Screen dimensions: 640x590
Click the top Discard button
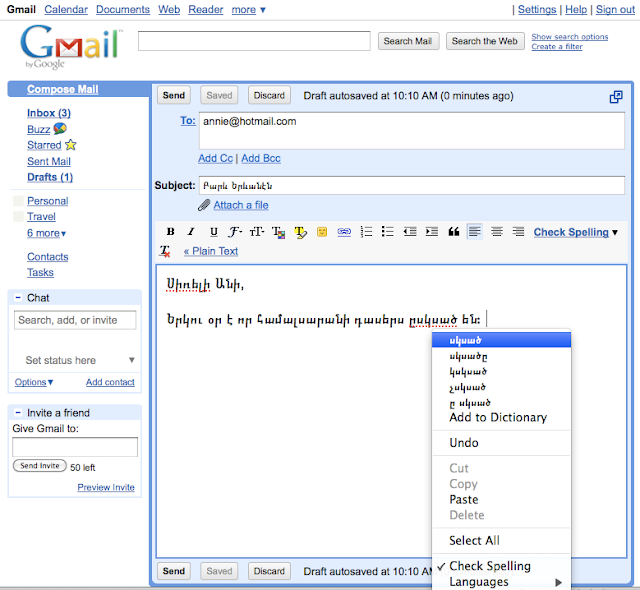click(x=269, y=95)
